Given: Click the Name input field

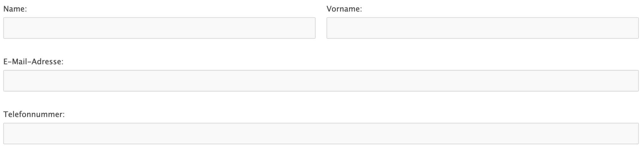Looking at the screenshot, I should [159, 28].
